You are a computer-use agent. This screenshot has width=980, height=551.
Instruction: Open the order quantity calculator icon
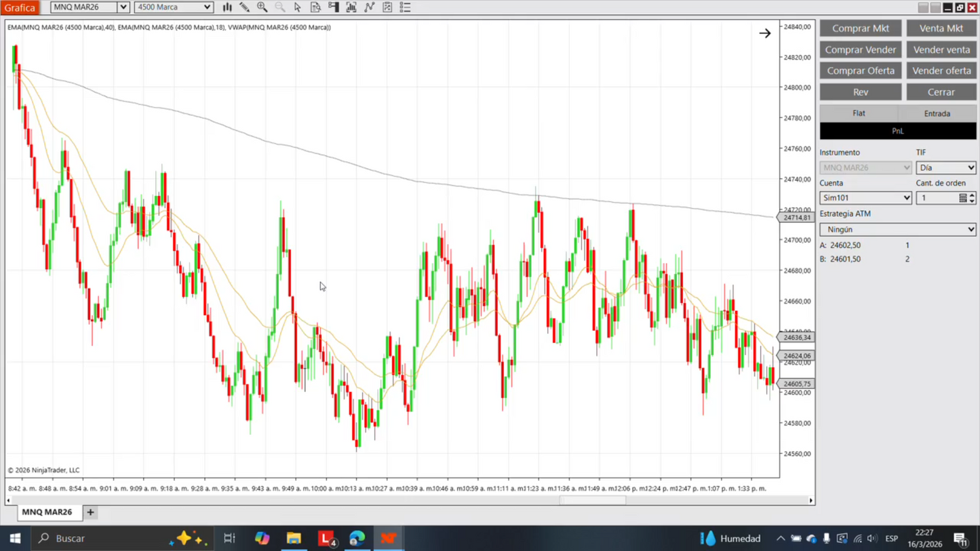962,198
